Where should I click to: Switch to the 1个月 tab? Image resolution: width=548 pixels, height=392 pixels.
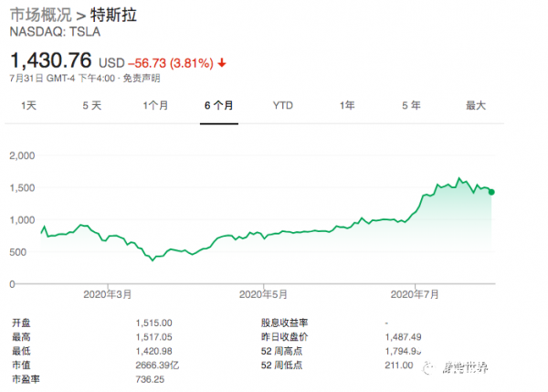[x=155, y=105]
